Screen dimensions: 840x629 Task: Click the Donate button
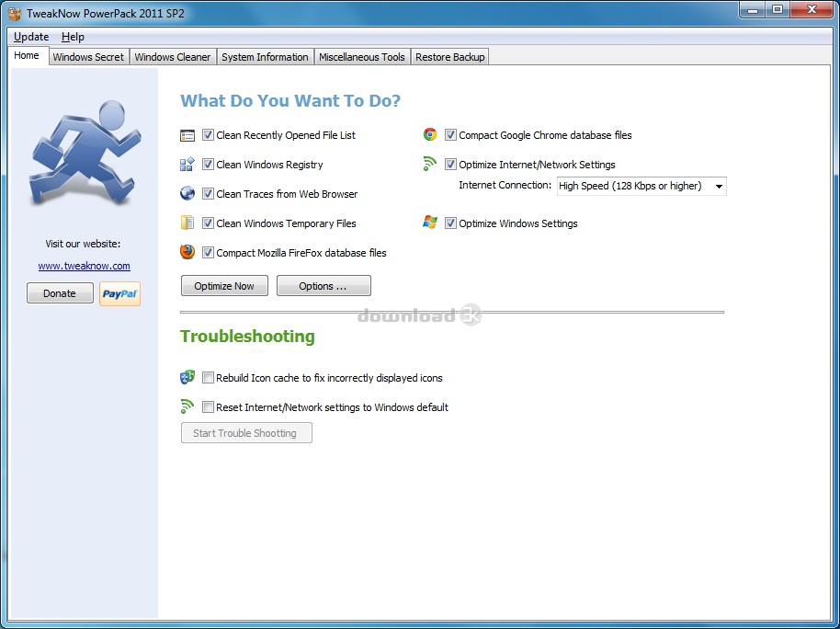click(x=60, y=293)
